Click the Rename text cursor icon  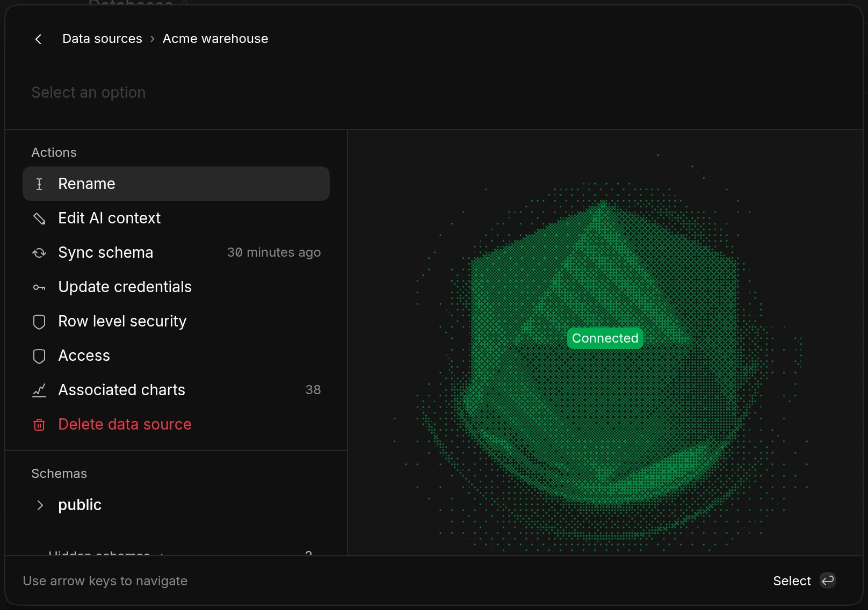(39, 184)
